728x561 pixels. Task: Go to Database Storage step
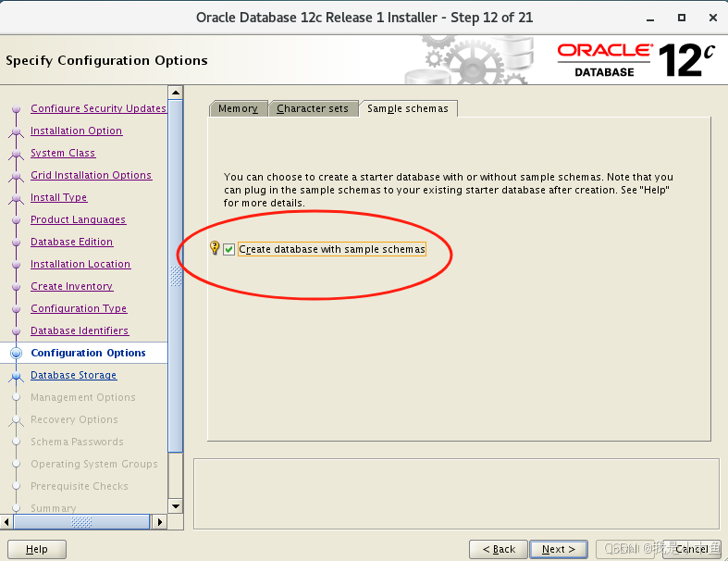click(73, 375)
